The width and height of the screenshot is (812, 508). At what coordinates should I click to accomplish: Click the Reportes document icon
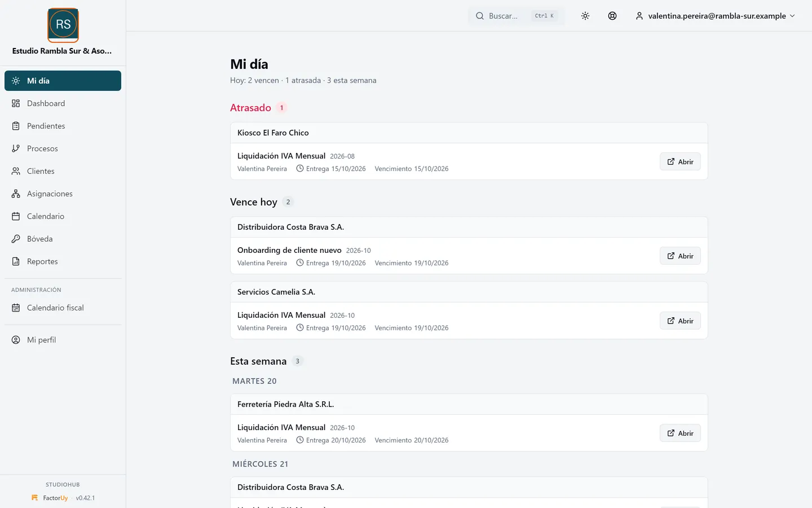16,261
